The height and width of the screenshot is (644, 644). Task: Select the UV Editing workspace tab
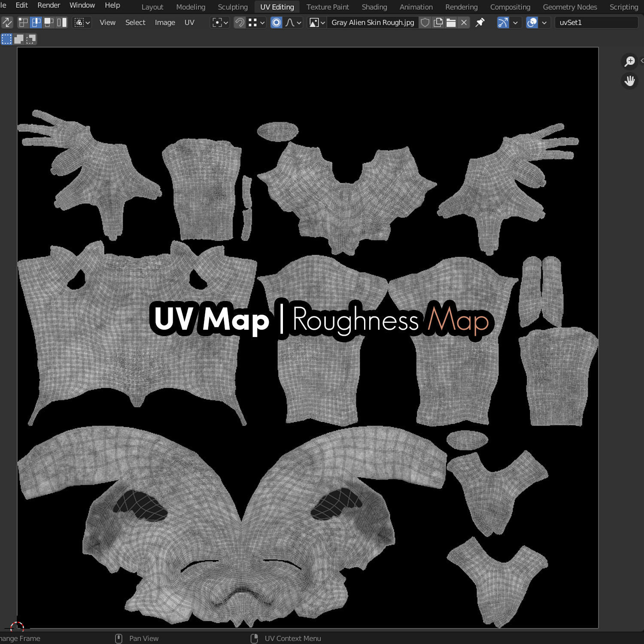click(x=277, y=7)
